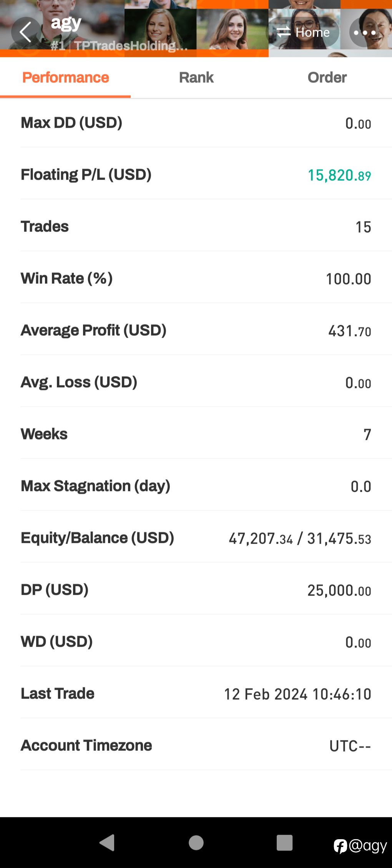Tap the Floating P/L value 15,820.89

[339, 175]
